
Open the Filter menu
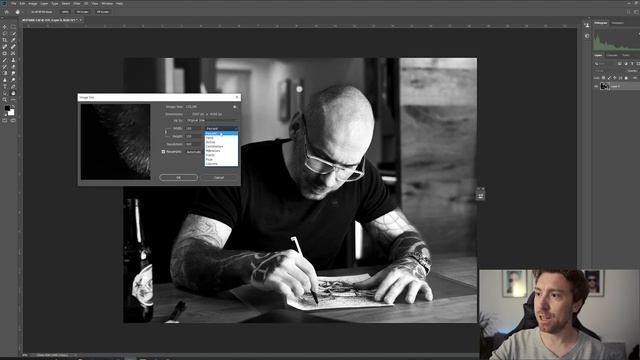pyautogui.click(x=77, y=3)
